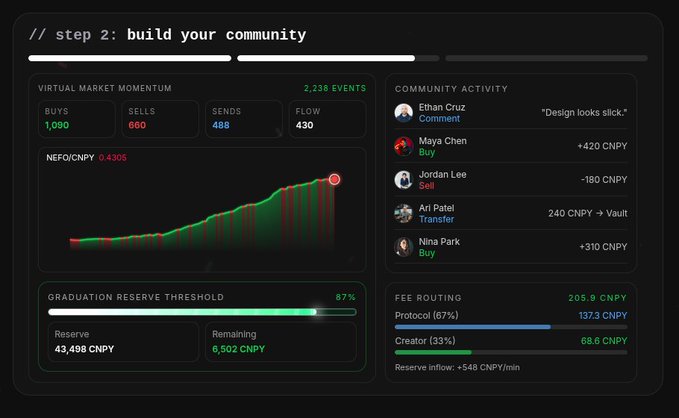Click the Protocol (67%) label
The image size is (679, 418).
tap(427, 316)
